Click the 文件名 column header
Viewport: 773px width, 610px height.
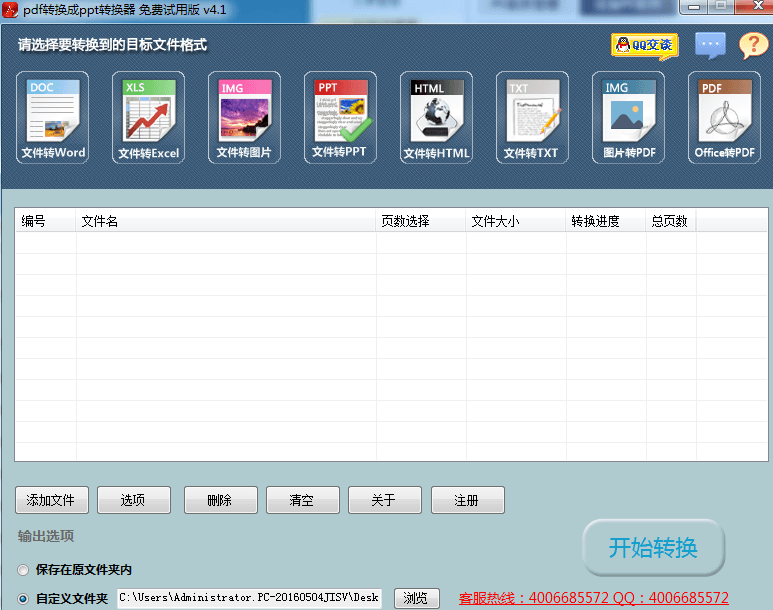tap(226, 221)
